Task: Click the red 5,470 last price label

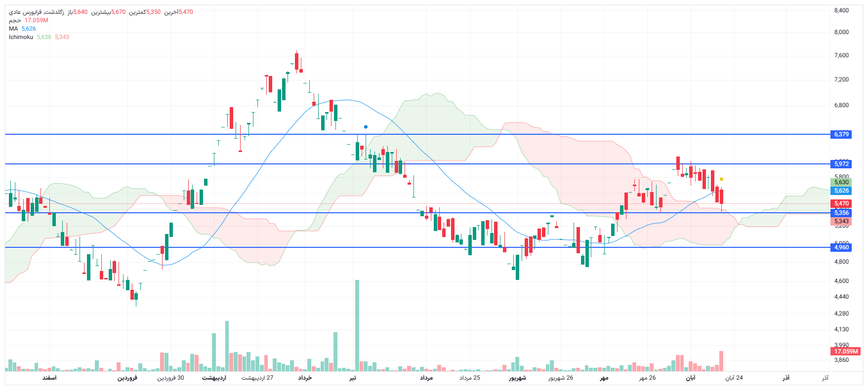Action: coord(841,203)
